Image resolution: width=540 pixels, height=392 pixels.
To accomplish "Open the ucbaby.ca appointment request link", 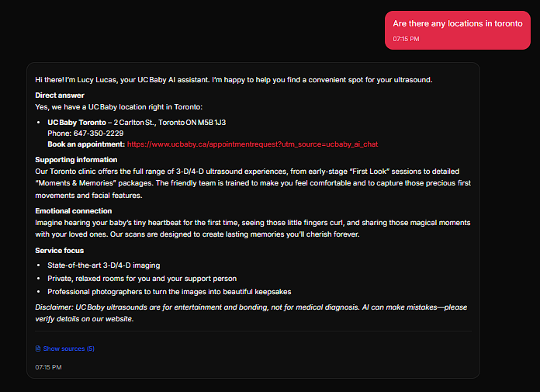I will [252, 144].
